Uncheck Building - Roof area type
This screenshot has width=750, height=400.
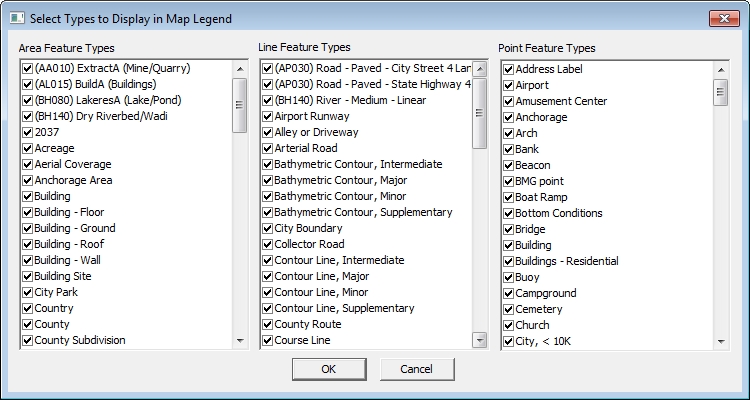pos(27,244)
